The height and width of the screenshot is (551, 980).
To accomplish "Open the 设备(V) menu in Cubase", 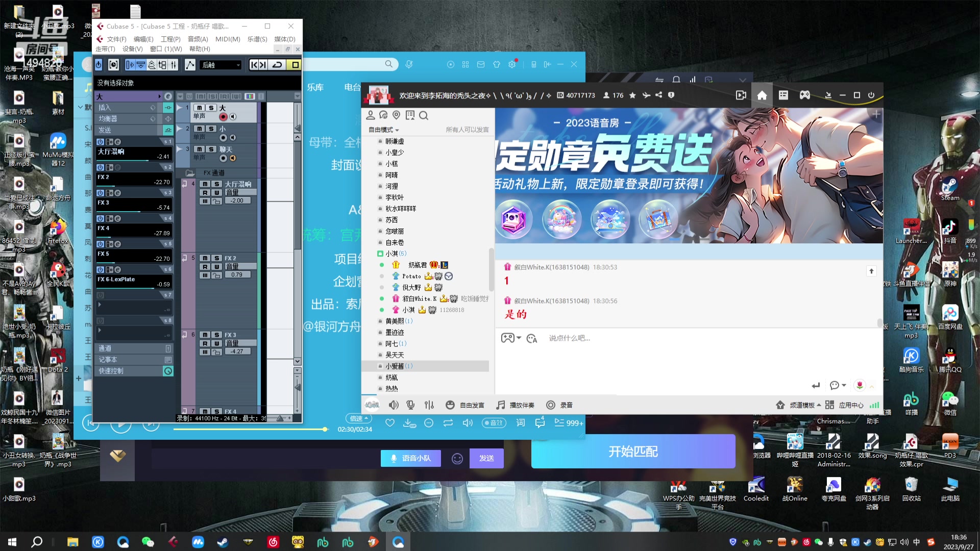I will click(x=132, y=49).
